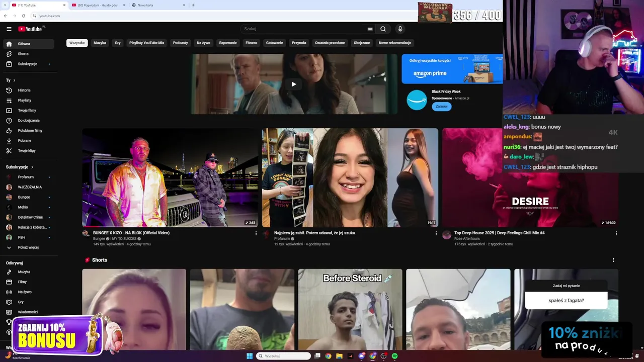Image resolution: width=644 pixels, height=362 pixels.
Task: Play the featured ad video
Action: [294, 84]
